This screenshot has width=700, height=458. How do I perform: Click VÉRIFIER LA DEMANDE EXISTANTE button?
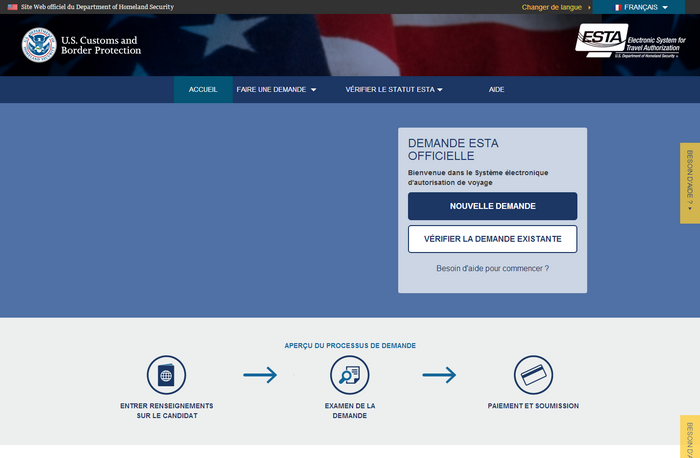[492, 240]
